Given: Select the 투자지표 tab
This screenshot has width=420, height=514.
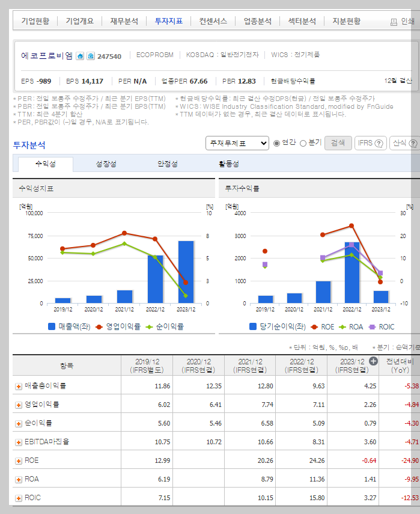Looking at the screenshot, I should coord(169,21).
